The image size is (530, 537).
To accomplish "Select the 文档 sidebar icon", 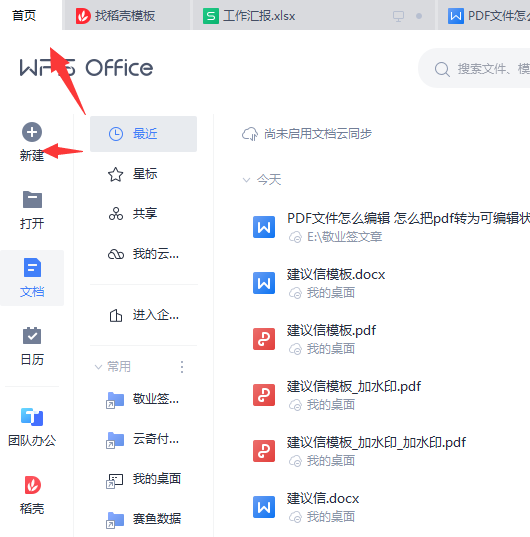I will tap(32, 267).
